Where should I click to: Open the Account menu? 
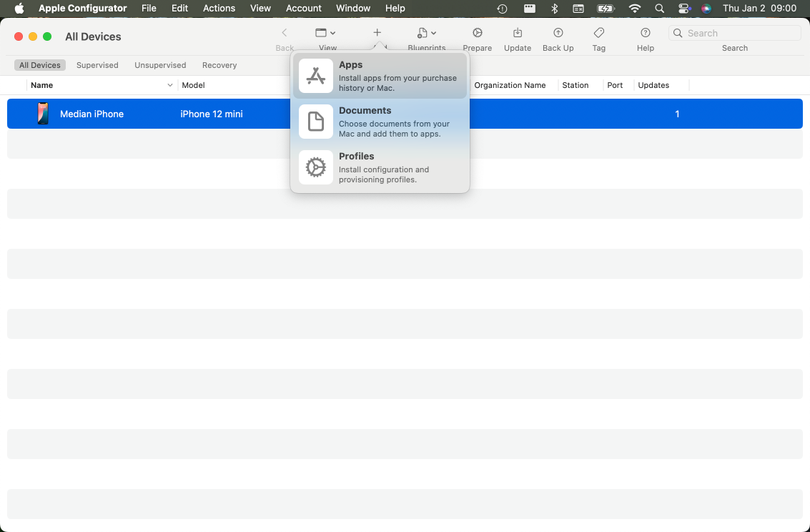pyautogui.click(x=304, y=9)
